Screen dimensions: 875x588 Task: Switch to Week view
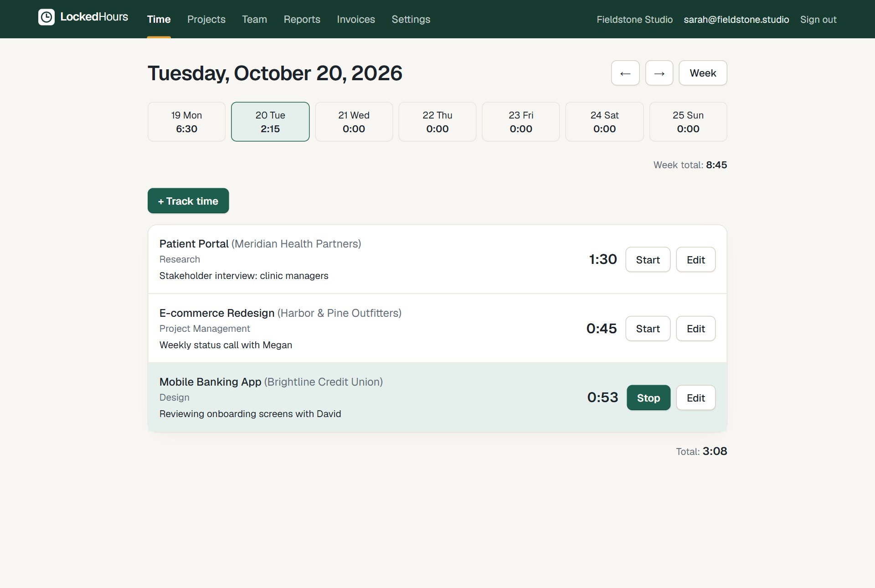[703, 73]
